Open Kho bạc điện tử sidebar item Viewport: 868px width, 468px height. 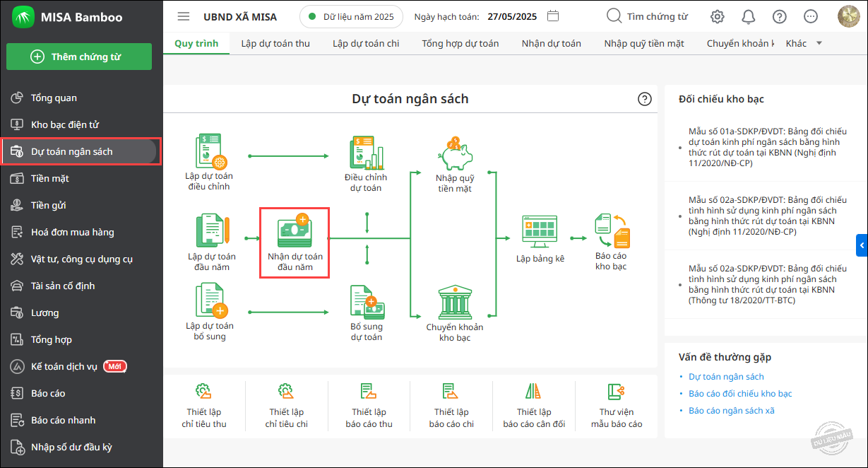coord(65,124)
